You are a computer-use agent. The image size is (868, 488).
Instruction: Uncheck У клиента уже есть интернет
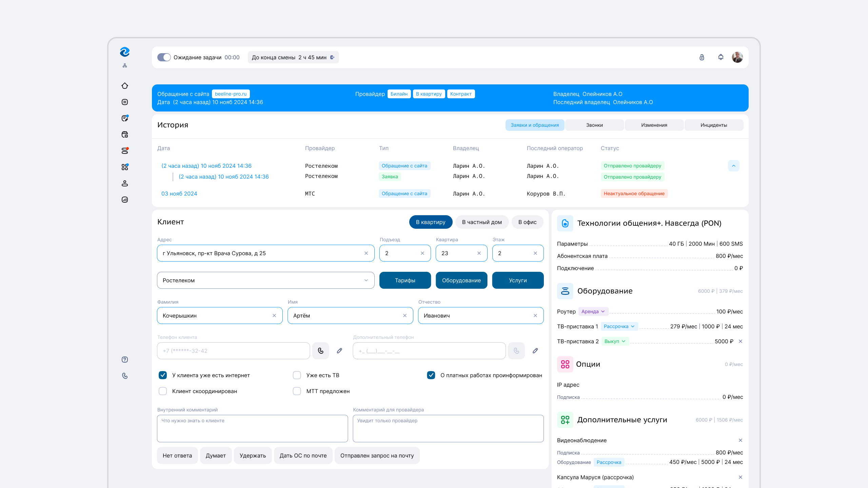(163, 375)
